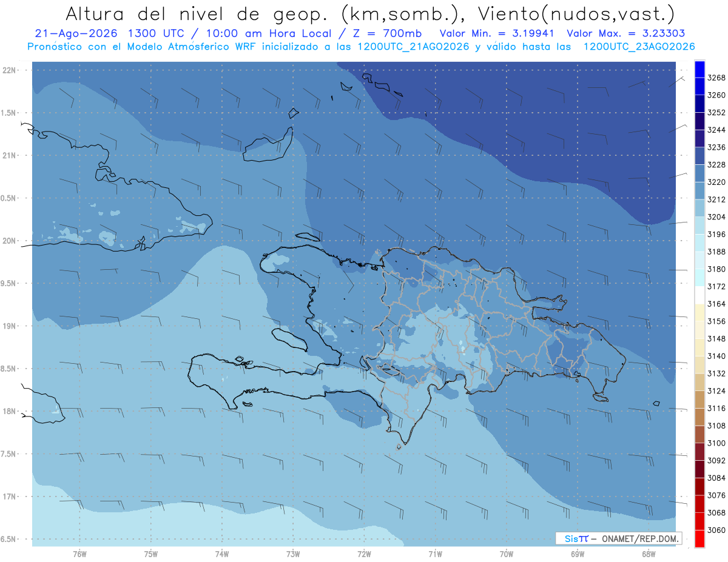Click the '18N' latitude label
This screenshot has height=562, width=728.
[x=10, y=411]
